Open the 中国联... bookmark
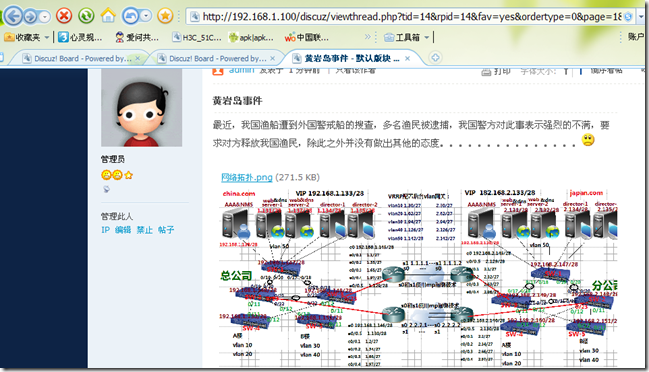The image size is (649, 372). tap(306, 38)
